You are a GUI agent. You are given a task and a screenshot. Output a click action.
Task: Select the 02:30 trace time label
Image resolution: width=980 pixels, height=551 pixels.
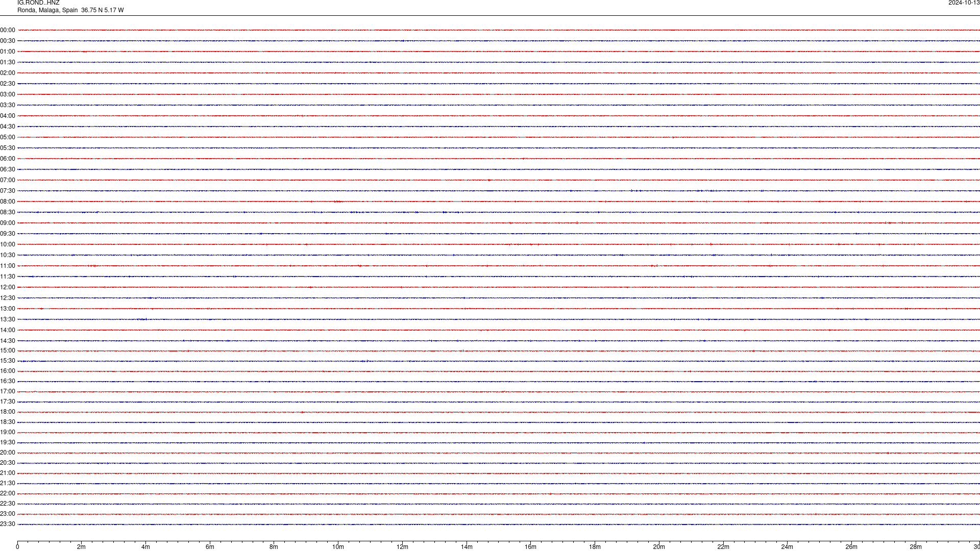point(8,84)
